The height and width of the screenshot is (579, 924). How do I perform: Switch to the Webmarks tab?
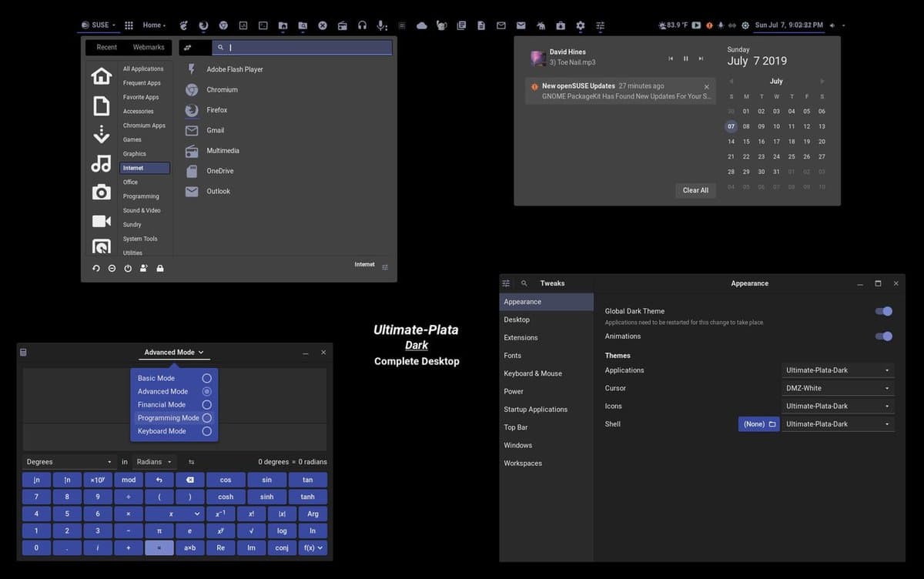[x=149, y=47]
